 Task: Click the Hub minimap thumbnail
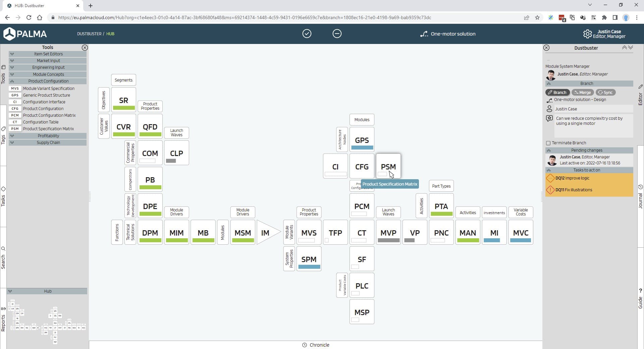click(x=47, y=320)
